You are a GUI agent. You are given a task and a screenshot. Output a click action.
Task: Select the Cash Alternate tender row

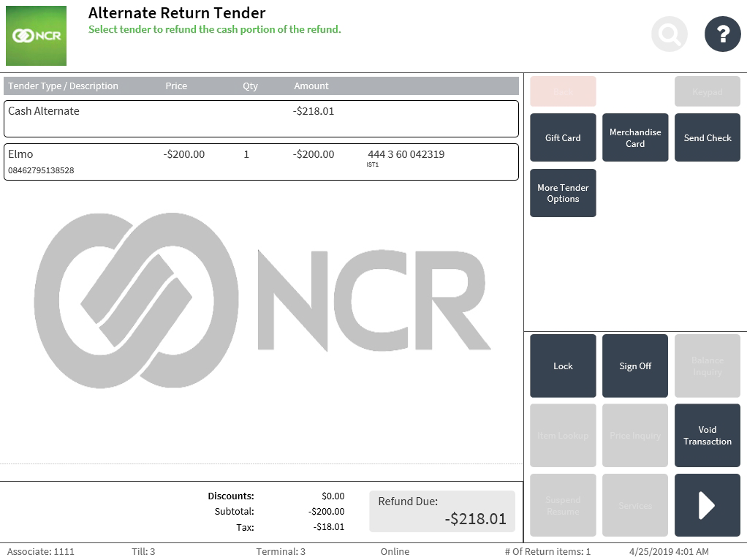click(x=261, y=118)
